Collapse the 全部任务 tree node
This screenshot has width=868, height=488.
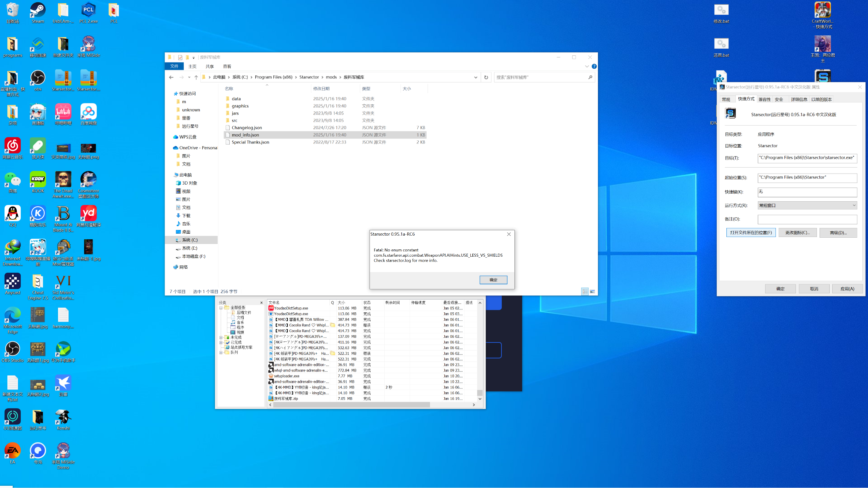tap(221, 307)
